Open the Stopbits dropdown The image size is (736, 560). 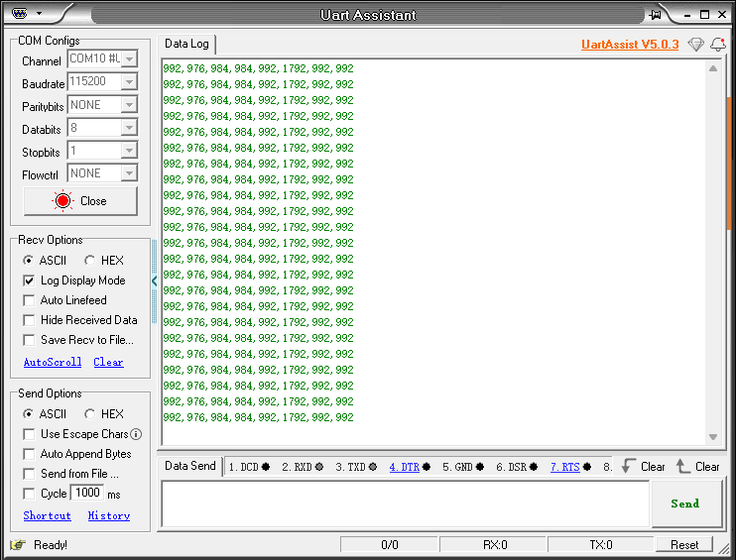129,151
